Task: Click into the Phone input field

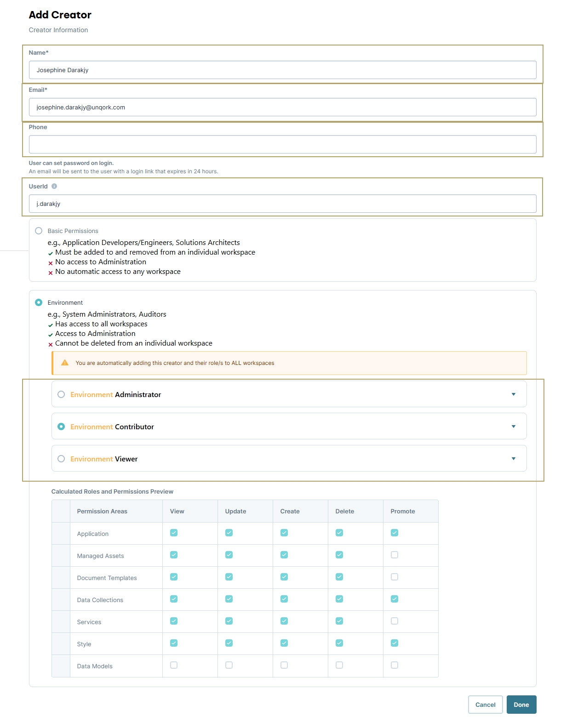Action: [283, 144]
